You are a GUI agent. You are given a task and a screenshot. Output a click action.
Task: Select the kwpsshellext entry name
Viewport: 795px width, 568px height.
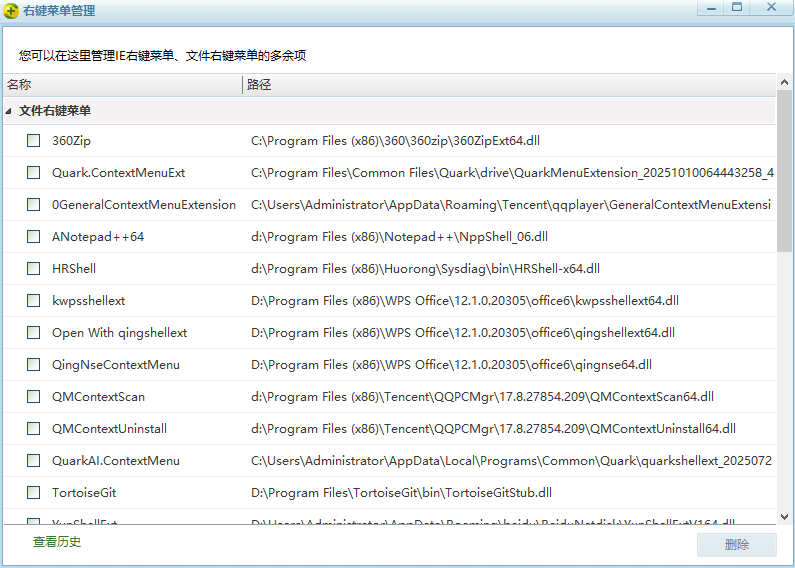tap(89, 300)
